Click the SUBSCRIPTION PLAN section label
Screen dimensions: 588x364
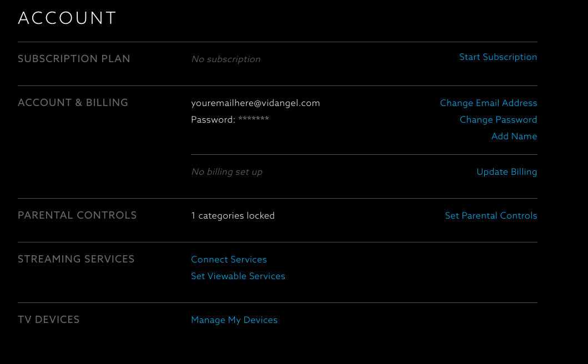(x=74, y=59)
